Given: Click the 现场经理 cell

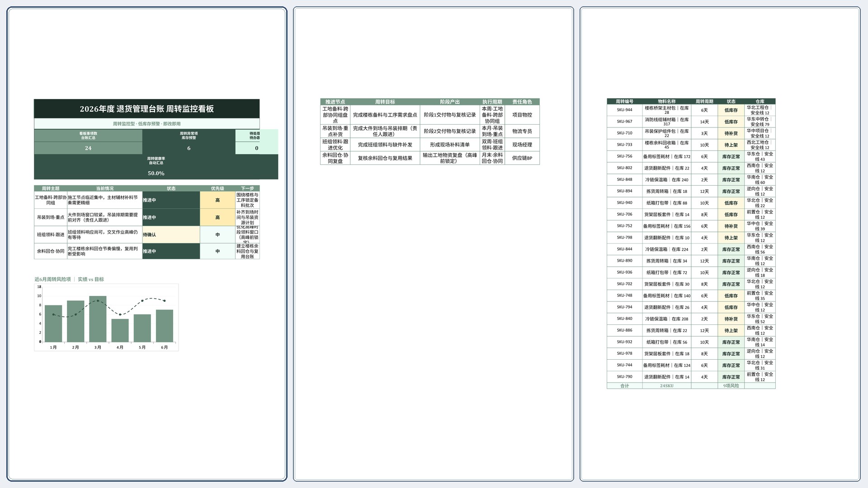Looking at the screenshot, I should [522, 145].
